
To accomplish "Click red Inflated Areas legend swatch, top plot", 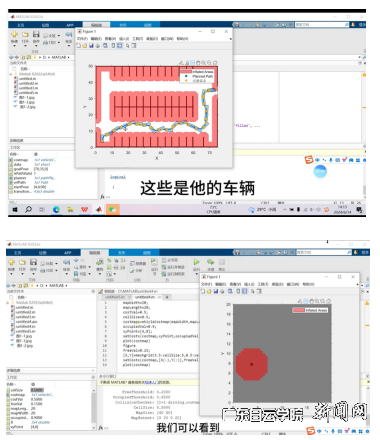I will pos(186,72).
